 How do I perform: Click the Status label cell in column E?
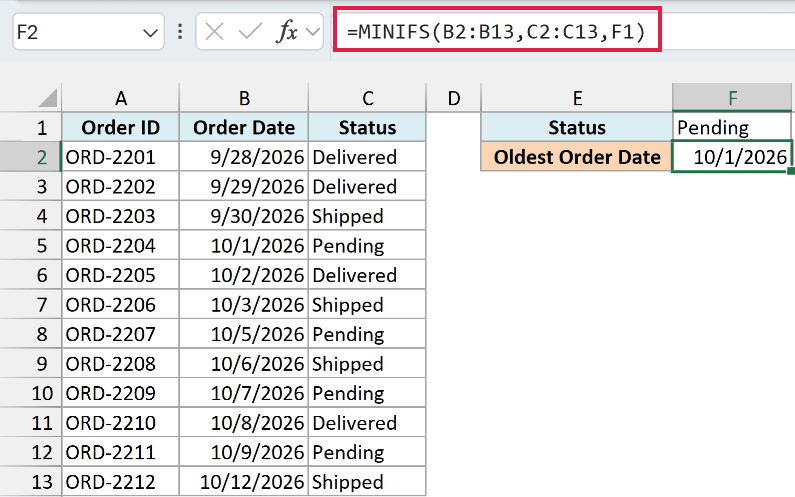click(x=577, y=127)
